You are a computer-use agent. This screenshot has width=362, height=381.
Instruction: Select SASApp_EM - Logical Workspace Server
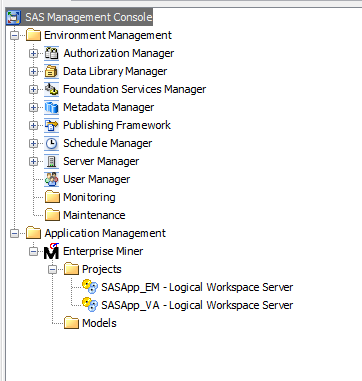click(197, 287)
